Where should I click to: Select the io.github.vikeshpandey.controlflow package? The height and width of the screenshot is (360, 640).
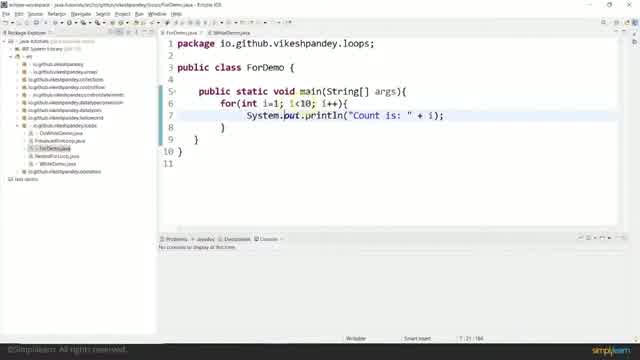coord(67,87)
